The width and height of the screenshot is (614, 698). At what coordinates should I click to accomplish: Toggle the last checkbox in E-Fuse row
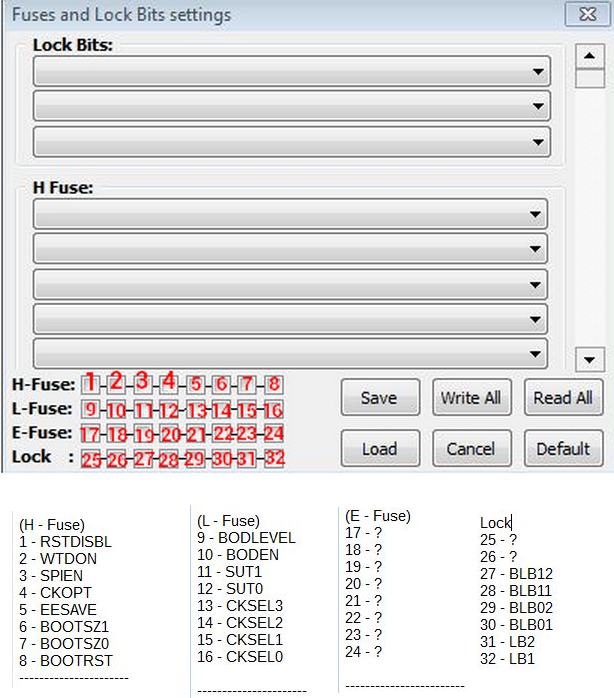click(274, 434)
